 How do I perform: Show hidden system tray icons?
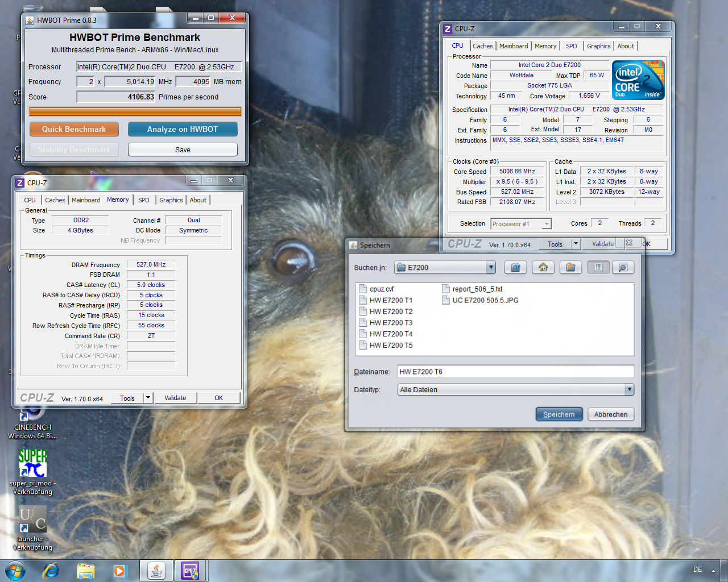(x=713, y=571)
